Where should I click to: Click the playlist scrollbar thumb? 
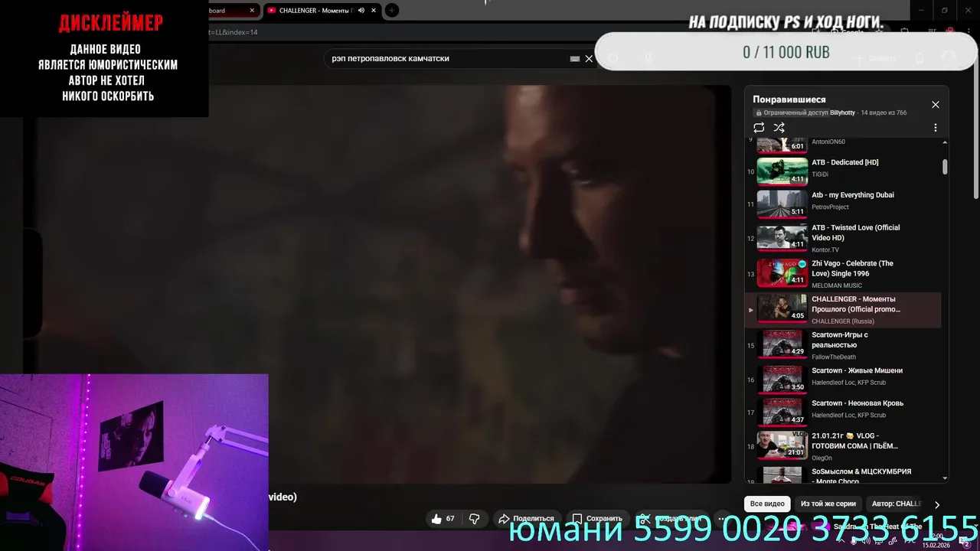[945, 167]
